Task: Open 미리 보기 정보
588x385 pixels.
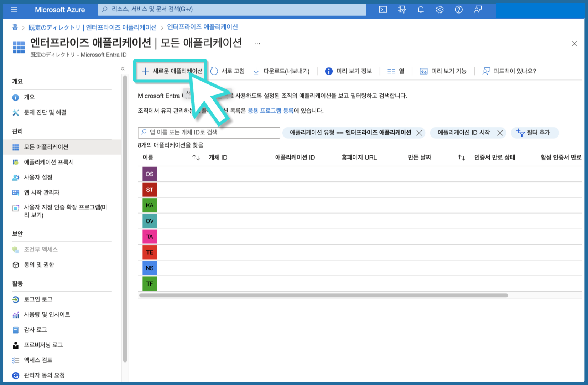Action: tap(348, 71)
